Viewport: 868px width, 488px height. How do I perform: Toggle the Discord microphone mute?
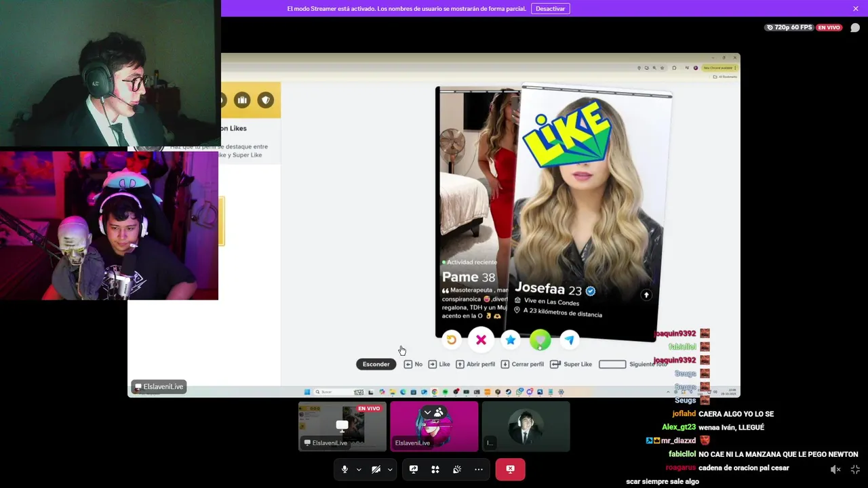click(x=344, y=469)
